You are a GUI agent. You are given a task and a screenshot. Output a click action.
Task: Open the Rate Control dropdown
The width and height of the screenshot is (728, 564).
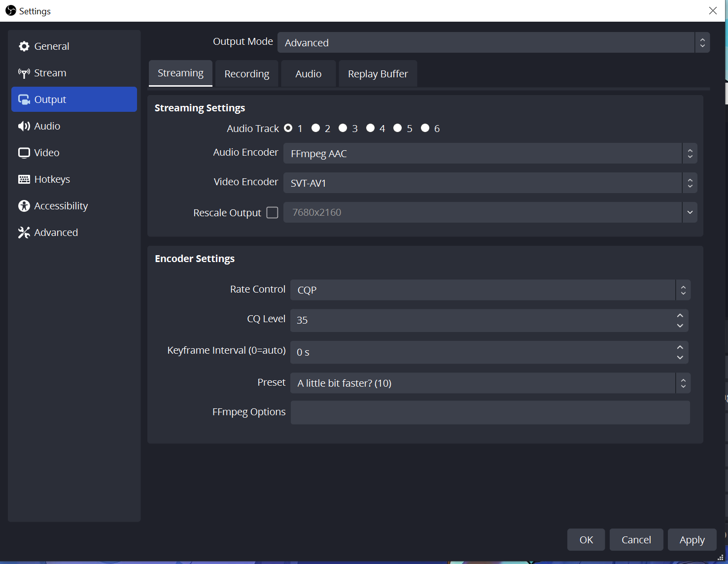pyautogui.click(x=490, y=290)
